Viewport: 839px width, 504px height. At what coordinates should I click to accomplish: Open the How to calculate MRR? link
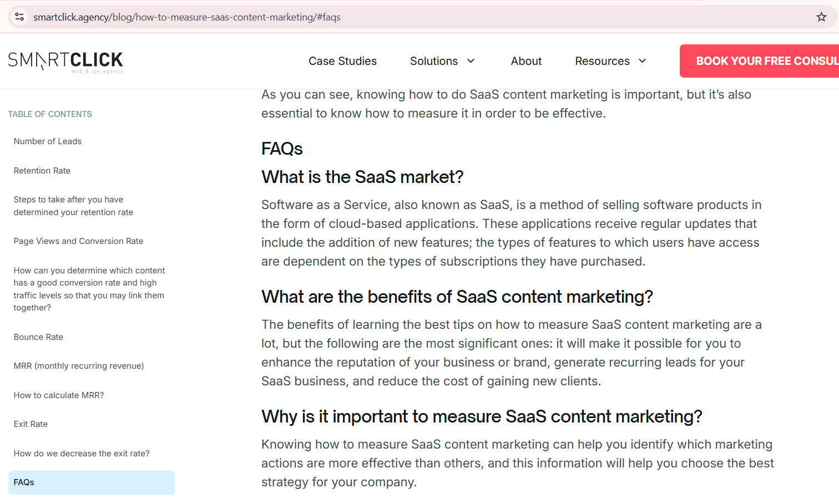(x=58, y=395)
